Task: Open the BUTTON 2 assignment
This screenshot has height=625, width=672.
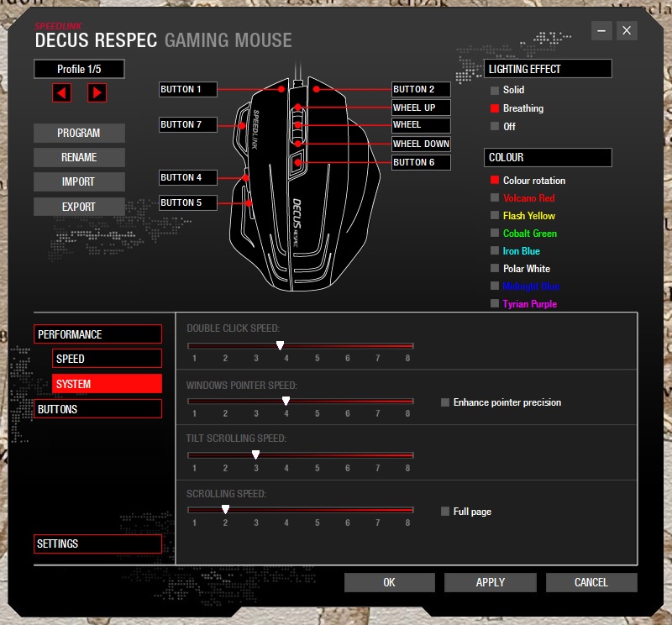Action: (421, 89)
